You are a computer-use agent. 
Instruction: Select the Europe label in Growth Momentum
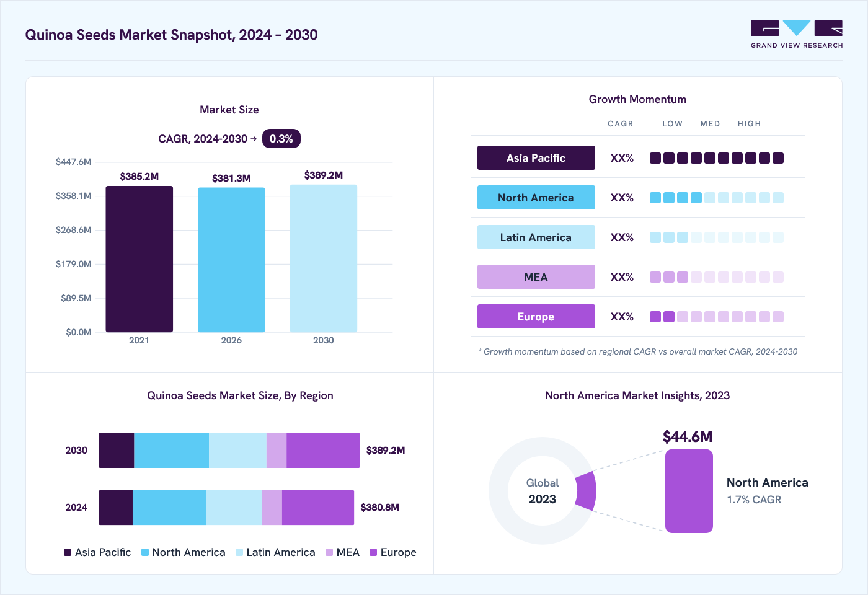coord(536,317)
